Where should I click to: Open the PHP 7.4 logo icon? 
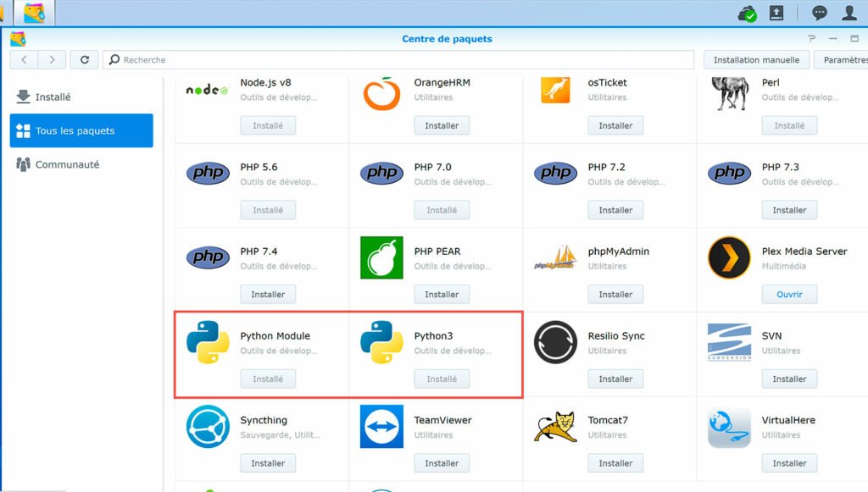pyautogui.click(x=208, y=257)
